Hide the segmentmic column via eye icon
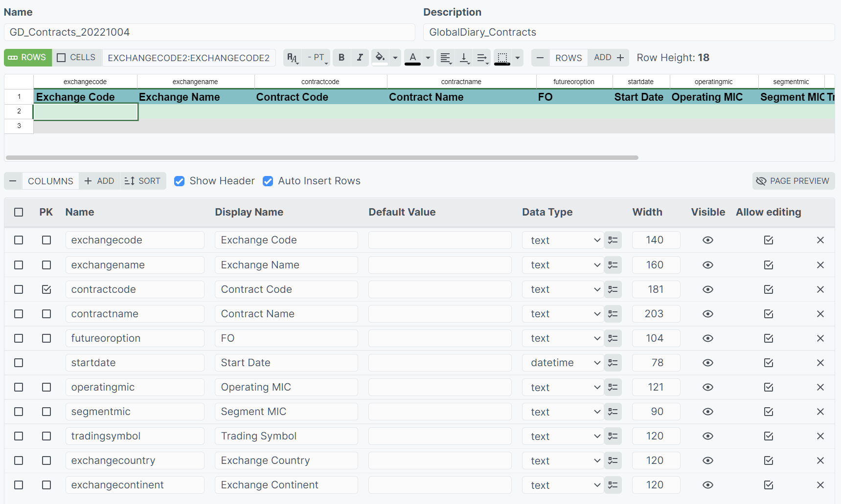The width and height of the screenshot is (841, 504). click(708, 412)
